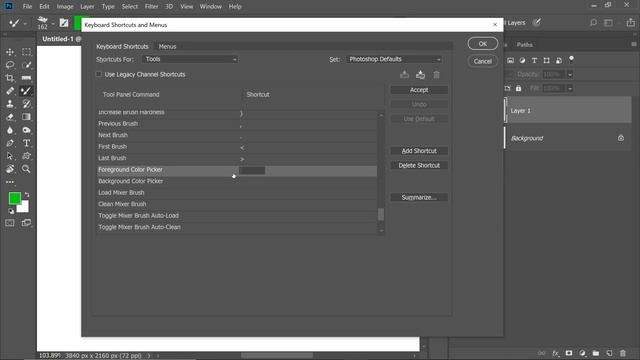This screenshot has width=640, height=360.
Task: Click Cancel in the dialog
Action: point(482,61)
